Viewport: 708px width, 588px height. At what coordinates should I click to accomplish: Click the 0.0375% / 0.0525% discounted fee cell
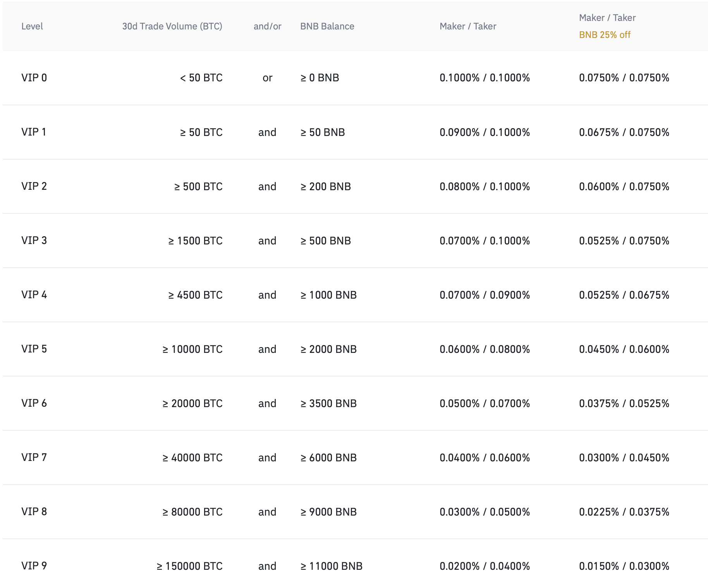click(x=624, y=404)
